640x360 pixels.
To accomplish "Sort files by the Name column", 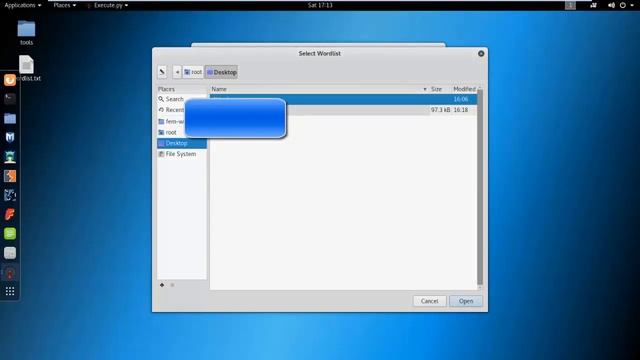I will pyautogui.click(x=319, y=89).
